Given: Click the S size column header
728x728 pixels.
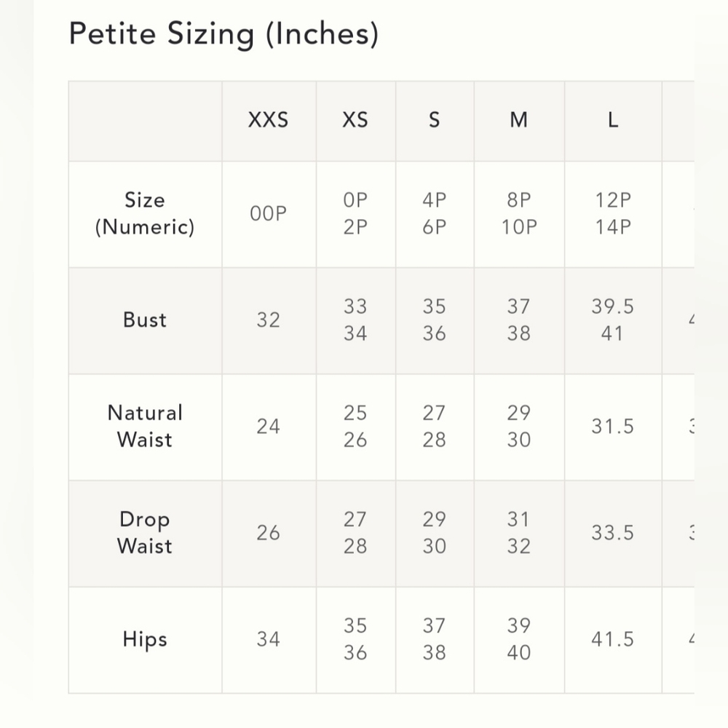Looking at the screenshot, I should coord(435,120).
